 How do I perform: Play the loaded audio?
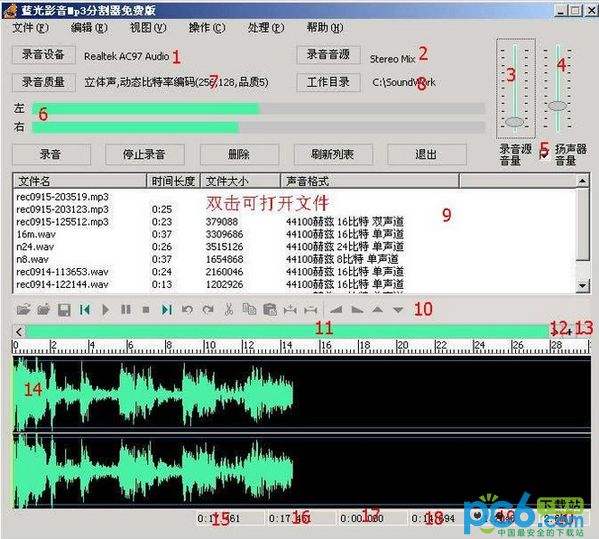(x=106, y=309)
